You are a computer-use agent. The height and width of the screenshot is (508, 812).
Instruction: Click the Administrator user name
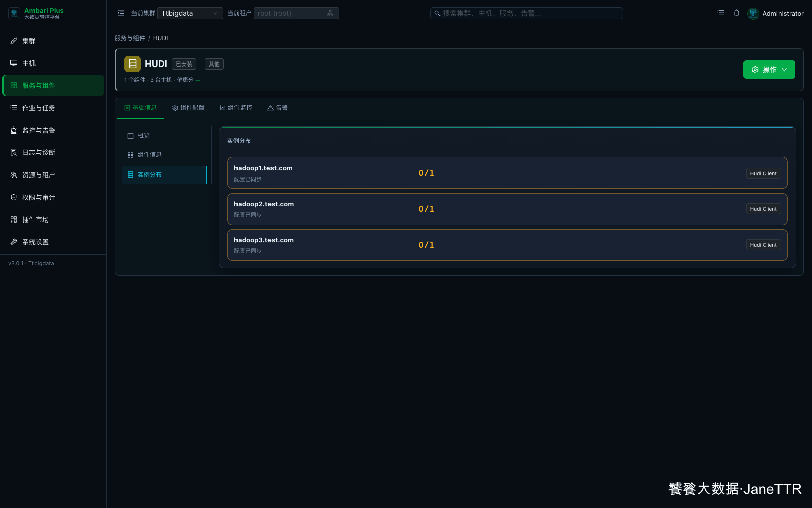tap(783, 13)
